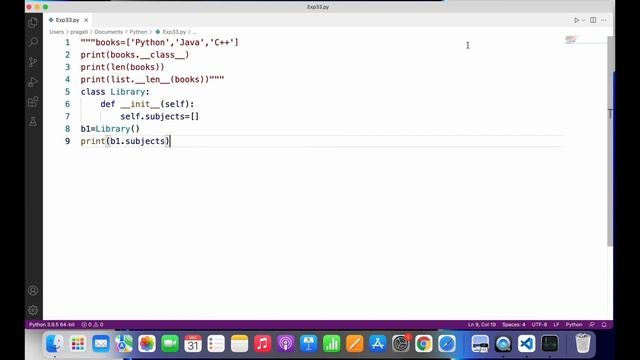Open Launchpad from the Dock
The image size is (640, 360).
click(78, 344)
